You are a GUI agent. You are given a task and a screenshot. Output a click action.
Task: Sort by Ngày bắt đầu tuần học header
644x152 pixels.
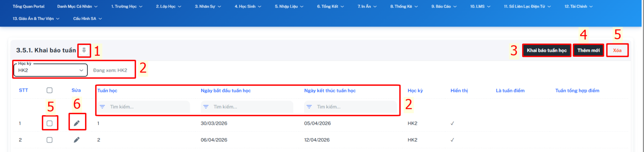[226, 91]
